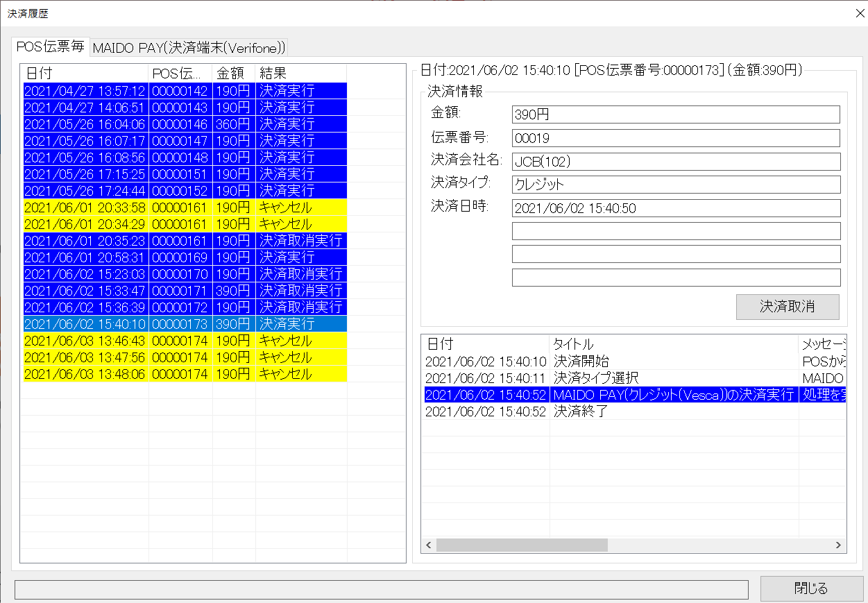Image resolution: width=868 pixels, height=603 pixels.
Task: Open the MAIDO PAY(決済端末(Verifone)) tab
Action: tap(189, 47)
